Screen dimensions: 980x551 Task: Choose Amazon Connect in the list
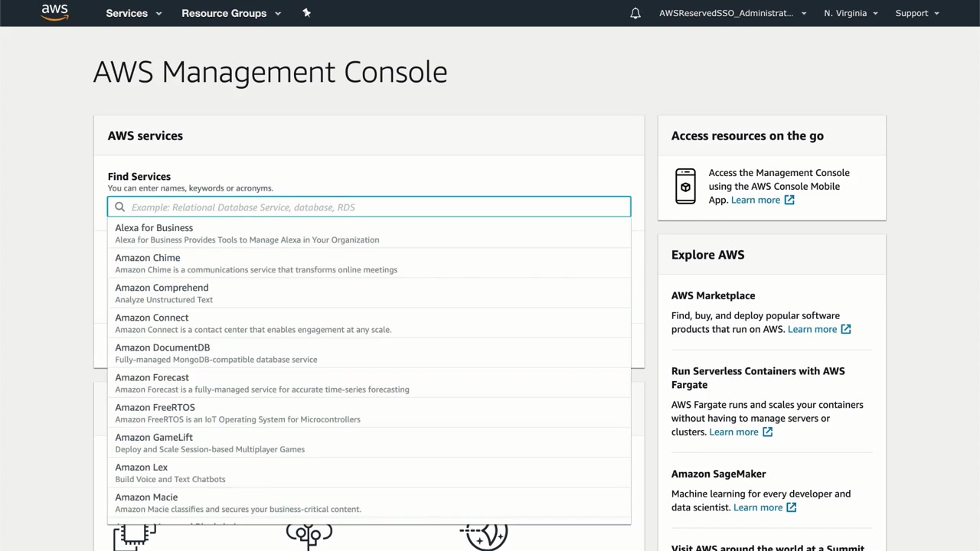coord(369,323)
